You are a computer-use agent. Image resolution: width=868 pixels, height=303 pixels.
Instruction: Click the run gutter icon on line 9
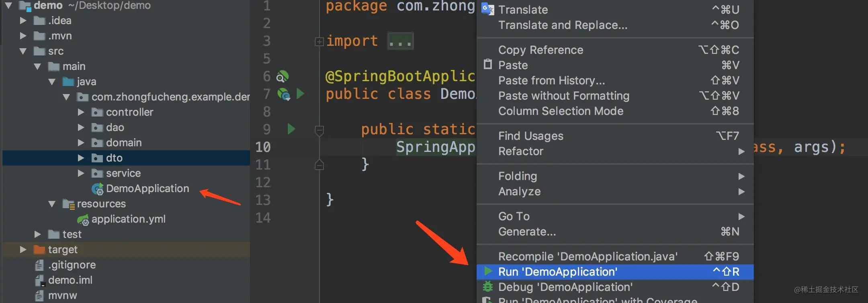coord(291,129)
